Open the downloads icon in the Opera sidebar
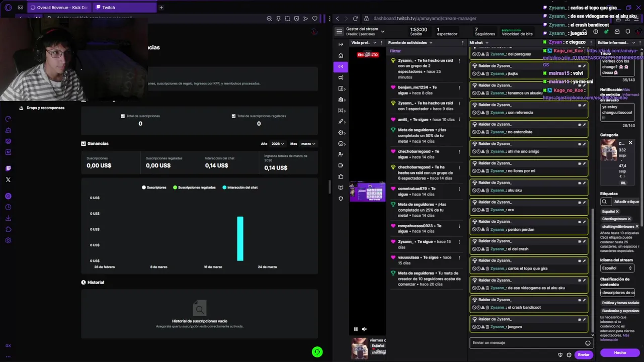 [8, 218]
